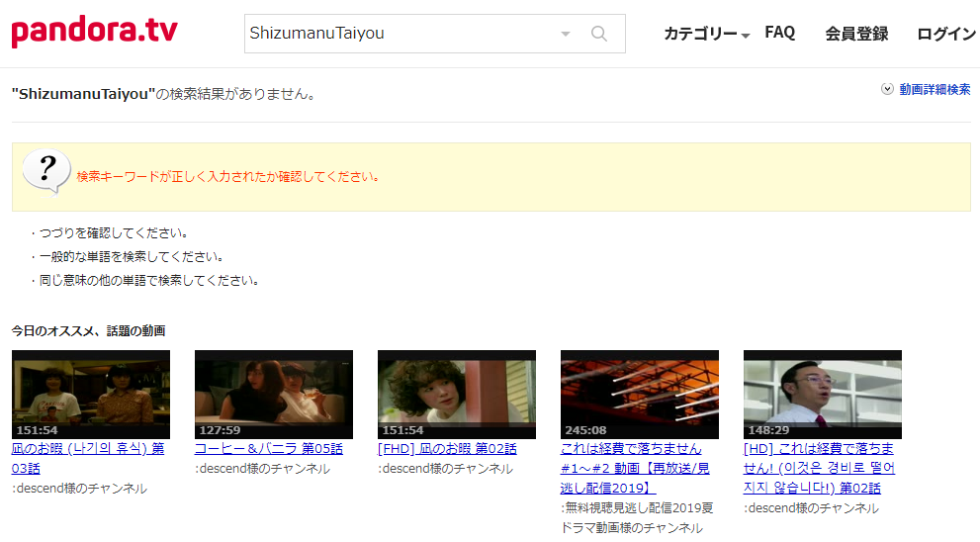Screen dimensions: 980x542
Task: Expand 動画詳細検索 advanced search
Action: 935,89
